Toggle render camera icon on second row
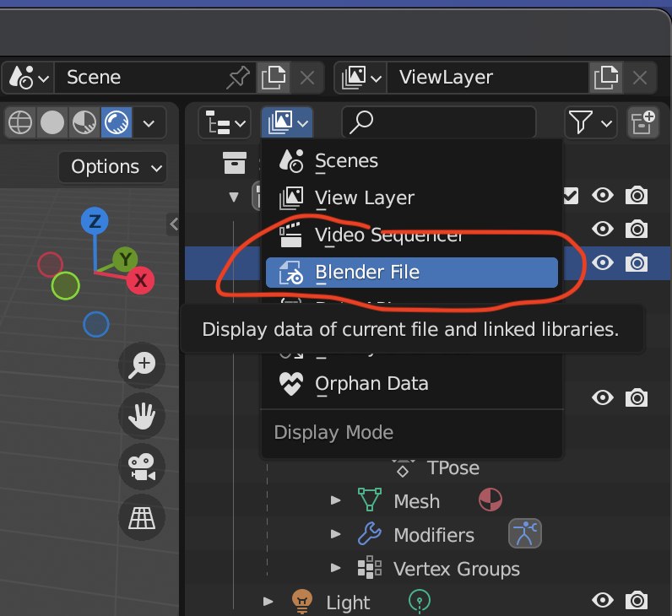The width and height of the screenshot is (672, 616). (637, 230)
